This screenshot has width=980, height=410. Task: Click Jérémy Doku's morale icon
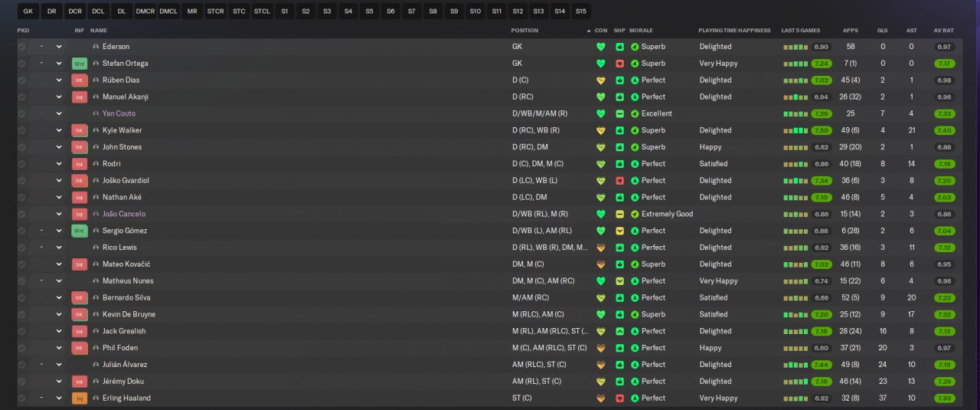pos(635,381)
